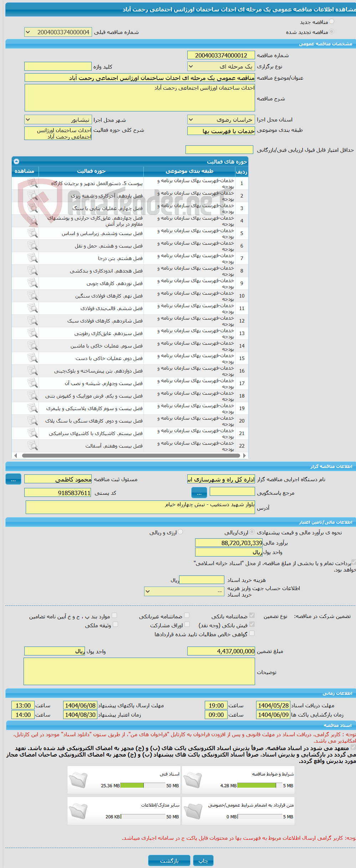Click the توضیحات text area
The height and width of the screenshot is (868, 356).
point(139,672)
